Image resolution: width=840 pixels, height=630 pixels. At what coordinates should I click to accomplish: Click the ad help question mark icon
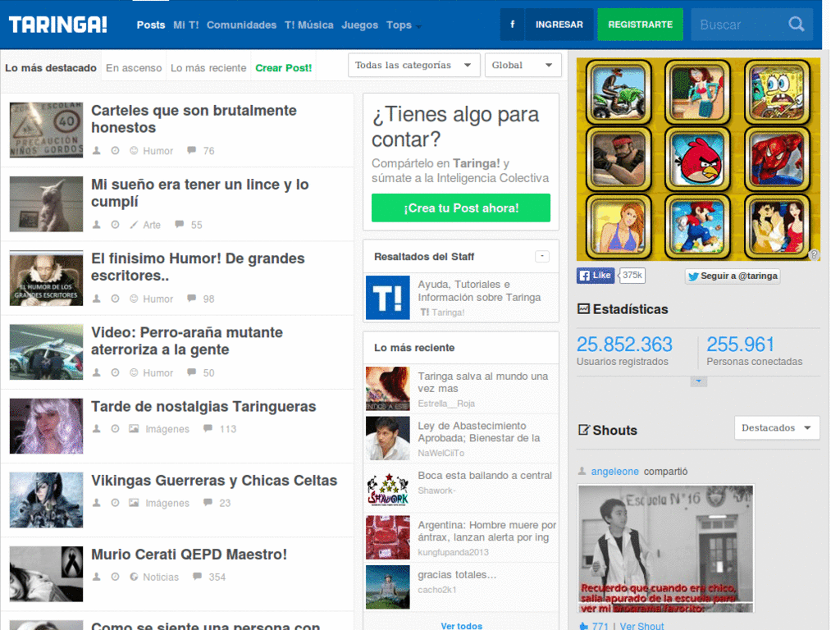click(x=814, y=255)
